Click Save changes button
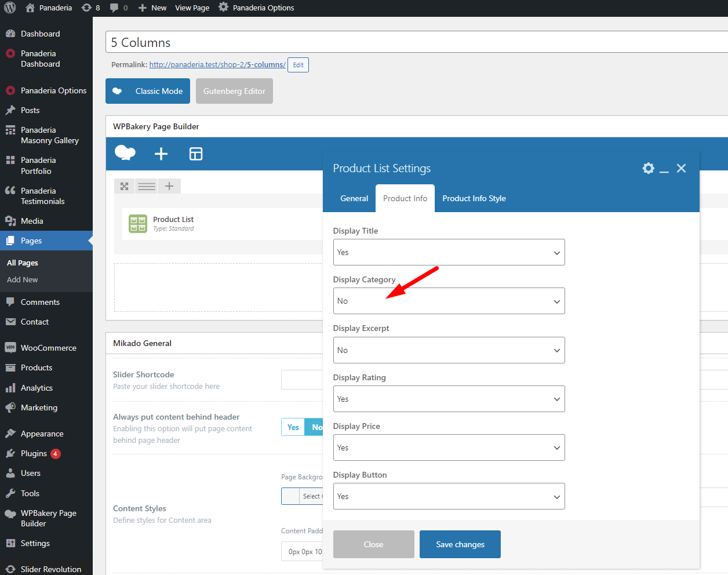The image size is (728, 575). click(x=460, y=544)
